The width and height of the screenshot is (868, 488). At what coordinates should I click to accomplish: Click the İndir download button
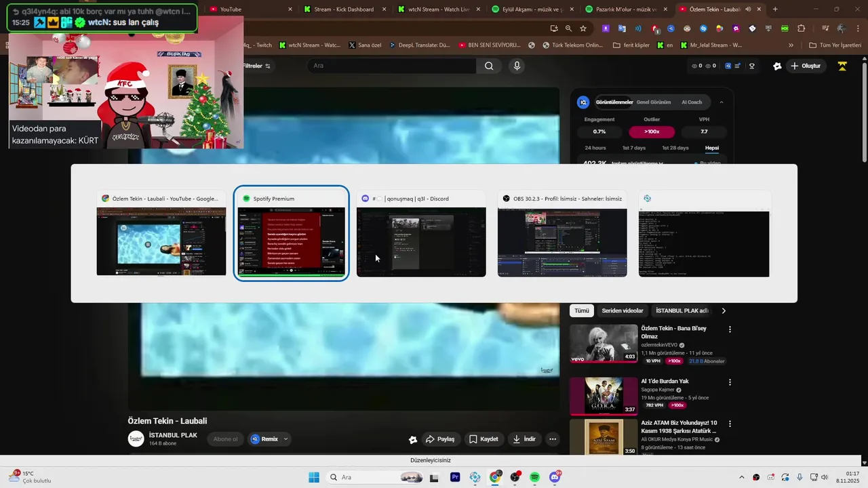click(524, 439)
